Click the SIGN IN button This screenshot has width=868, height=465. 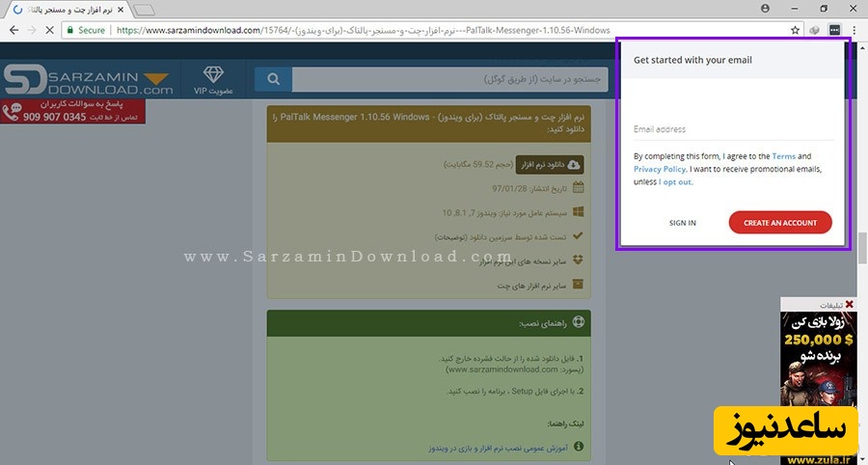[682, 223]
